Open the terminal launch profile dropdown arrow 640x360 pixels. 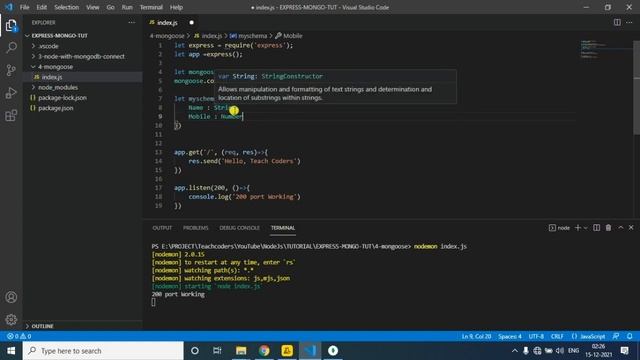(585, 228)
